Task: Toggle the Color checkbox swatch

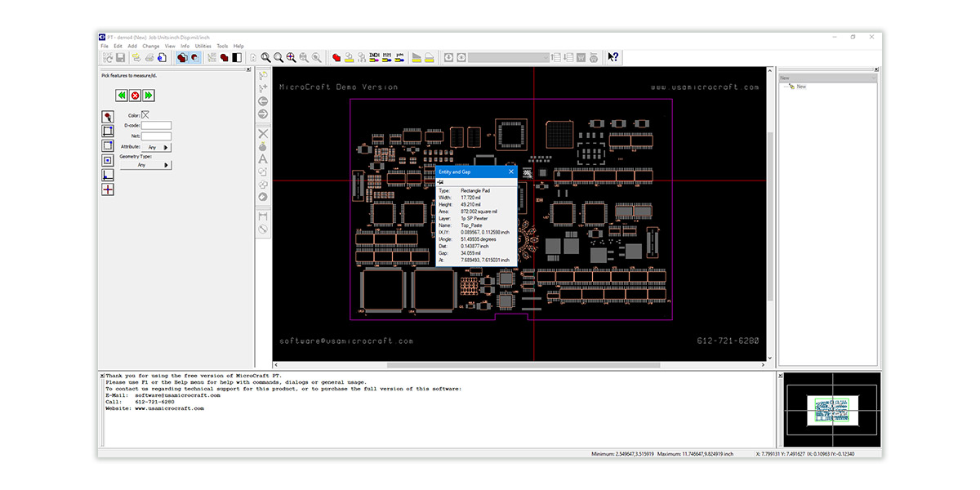Action: point(146,115)
